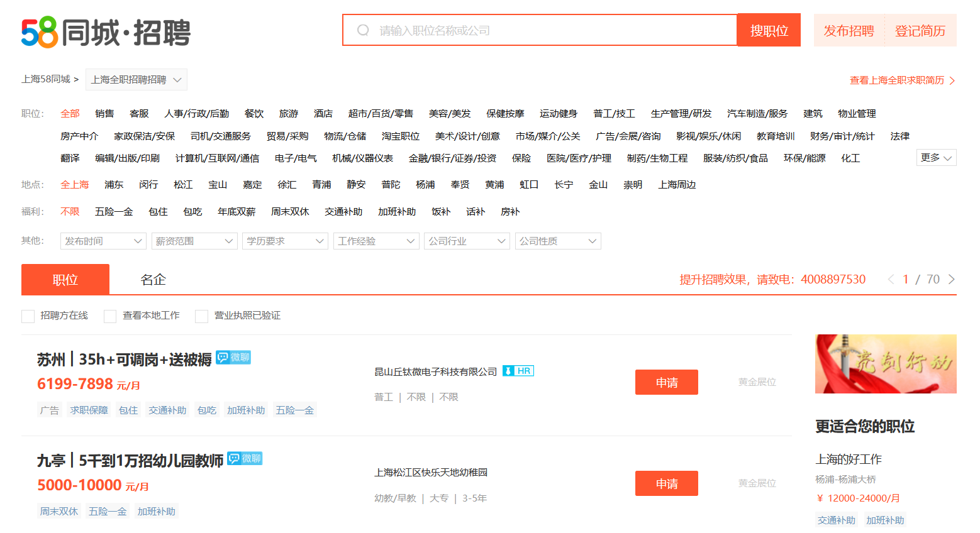
Task: Click the search magnifier icon
Action: pos(363,30)
